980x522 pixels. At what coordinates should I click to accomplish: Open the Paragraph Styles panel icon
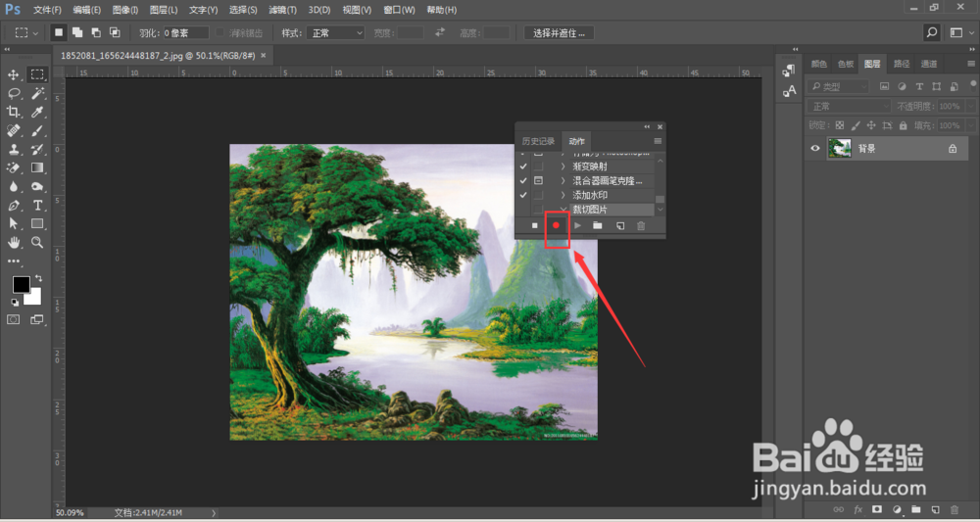tap(789, 71)
